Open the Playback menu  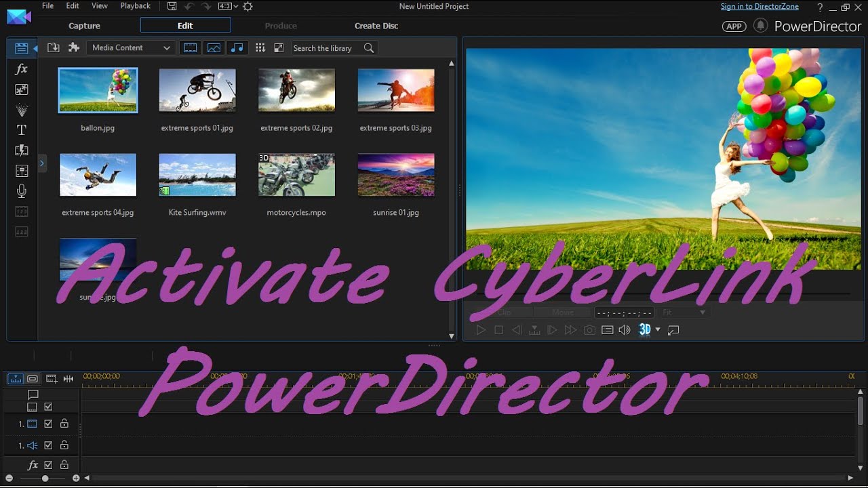[x=136, y=6]
